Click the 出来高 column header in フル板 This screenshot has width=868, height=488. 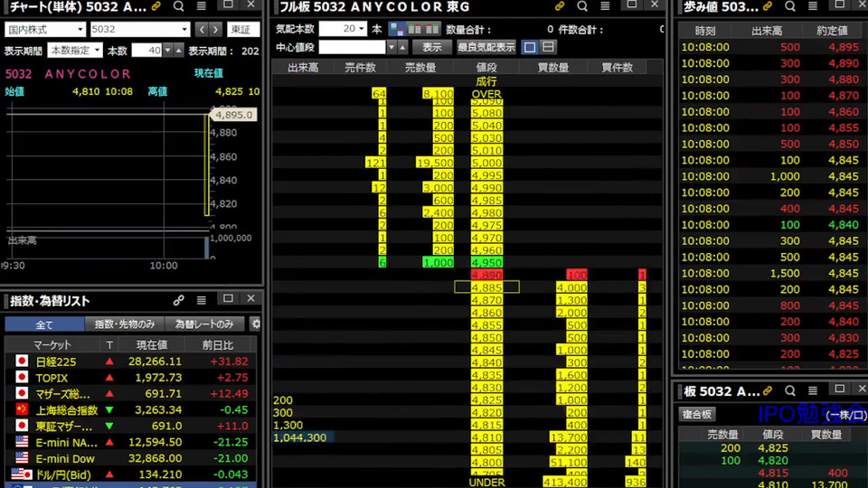point(304,68)
